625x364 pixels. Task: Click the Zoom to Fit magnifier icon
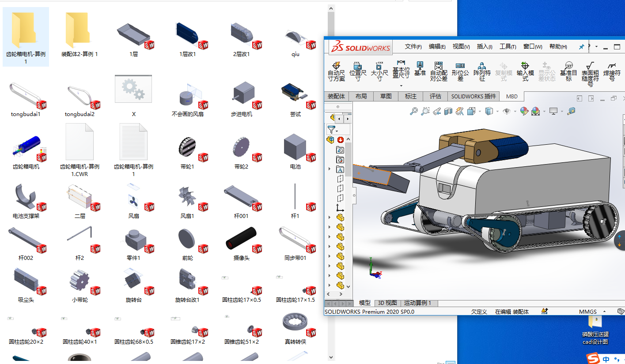click(414, 111)
